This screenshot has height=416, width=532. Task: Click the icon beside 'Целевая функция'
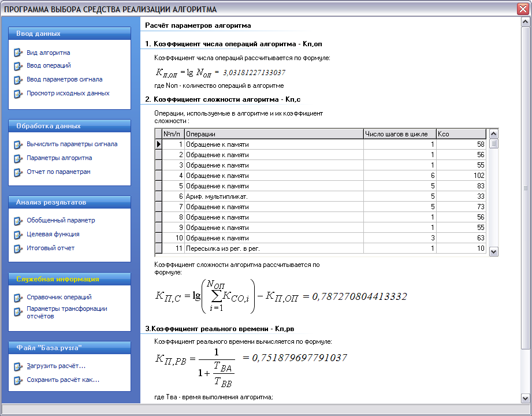[18, 235]
